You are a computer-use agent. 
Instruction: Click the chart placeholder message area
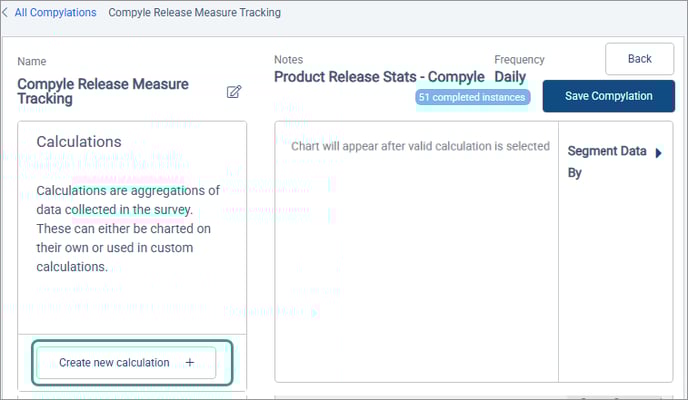tap(420, 146)
